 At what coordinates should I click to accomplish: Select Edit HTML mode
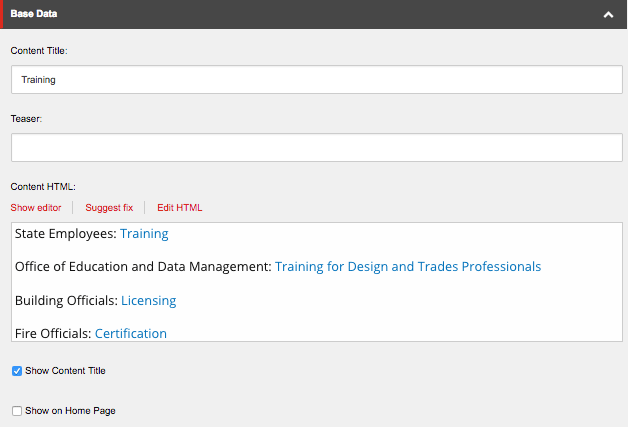[179, 208]
